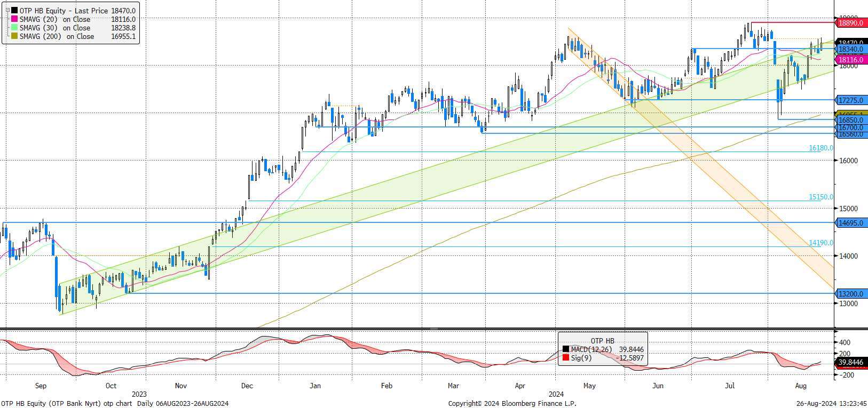Click the Jul label on time axis
Viewport: 868px width, 408px height.
(730, 386)
